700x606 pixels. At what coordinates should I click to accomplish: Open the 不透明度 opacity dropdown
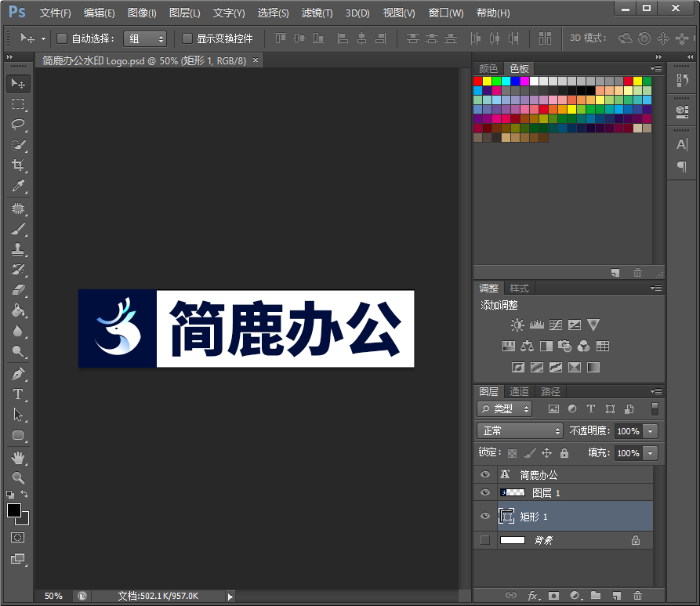[651, 430]
